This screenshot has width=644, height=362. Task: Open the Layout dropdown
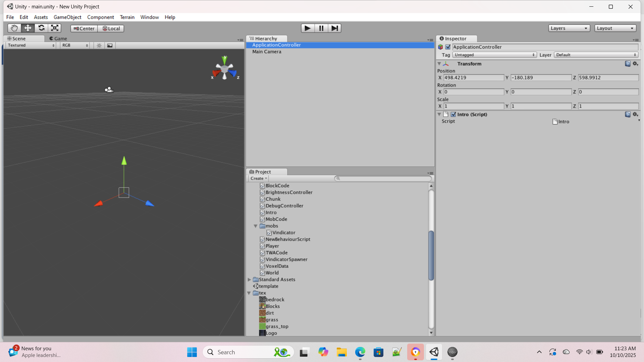click(x=615, y=28)
